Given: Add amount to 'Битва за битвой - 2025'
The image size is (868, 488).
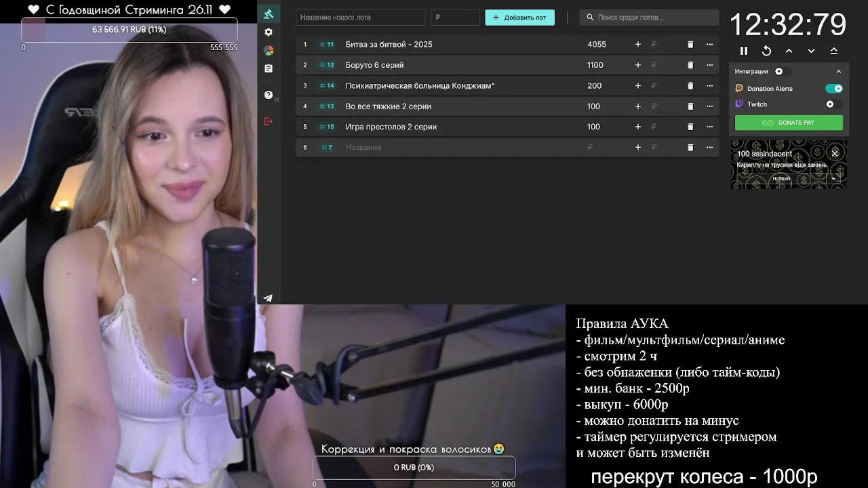Looking at the screenshot, I should (x=637, y=44).
